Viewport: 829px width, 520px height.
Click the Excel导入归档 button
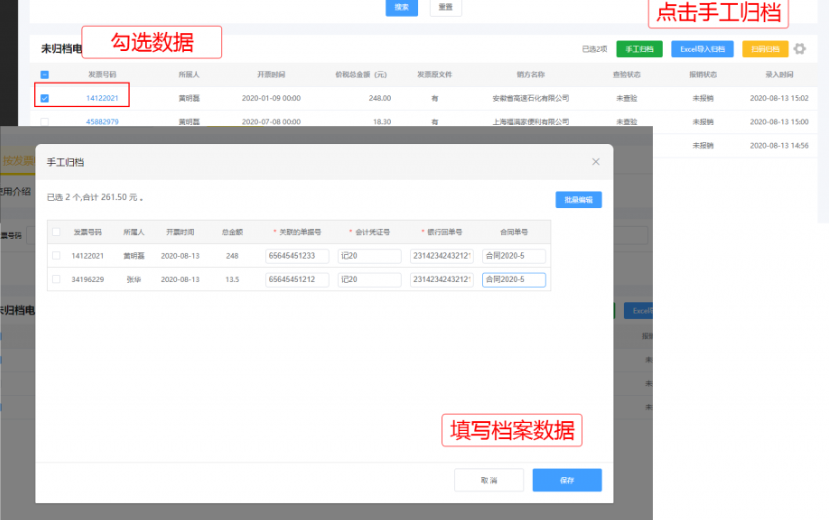tap(701, 49)
